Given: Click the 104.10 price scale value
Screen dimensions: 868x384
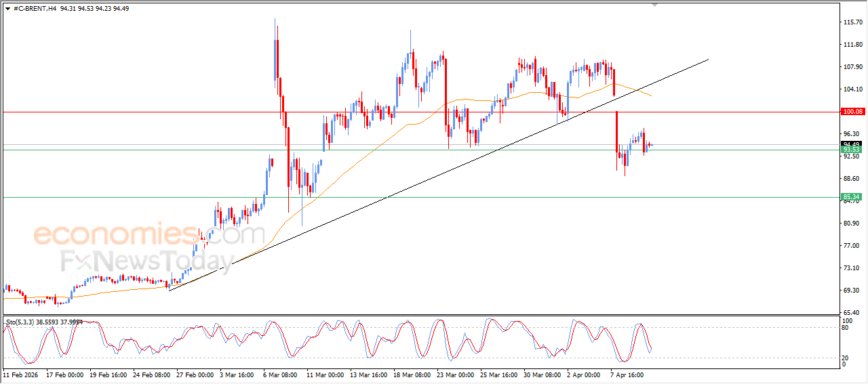Looking at the screenshot, I should 852,89.
